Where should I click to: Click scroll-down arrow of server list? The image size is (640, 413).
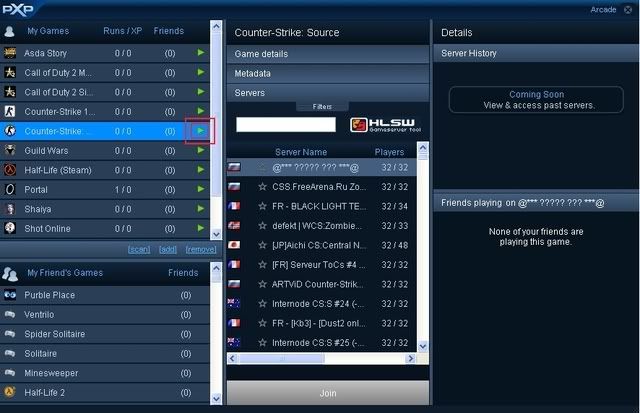coord(423,346)
